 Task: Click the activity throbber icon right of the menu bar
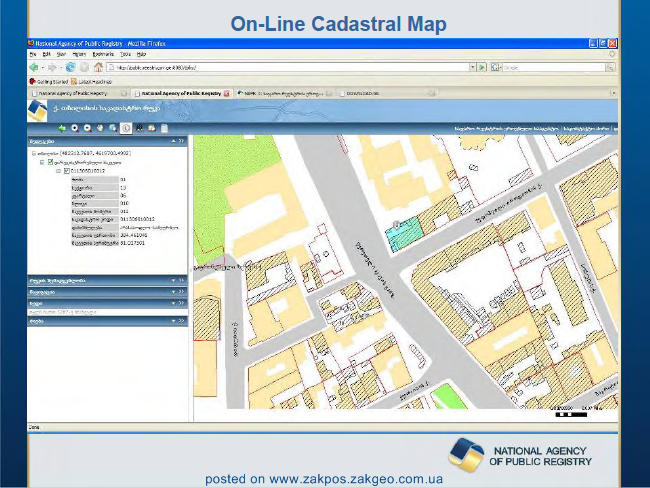pos(612,54)
